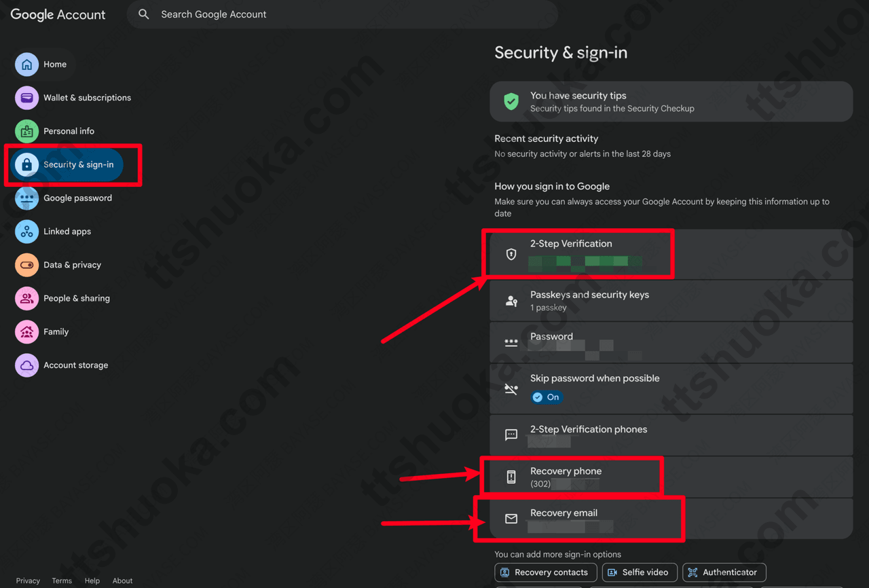Open the Password settings row
The image size is (869, 588).
point(671,343)
